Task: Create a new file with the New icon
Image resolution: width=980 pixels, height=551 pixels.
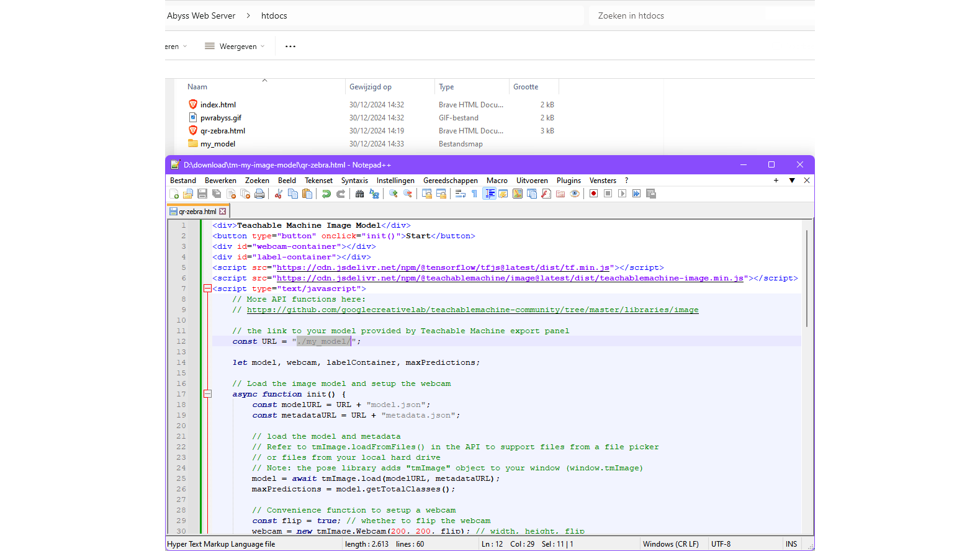Action: pyautogui.click(x=174, y=194)
